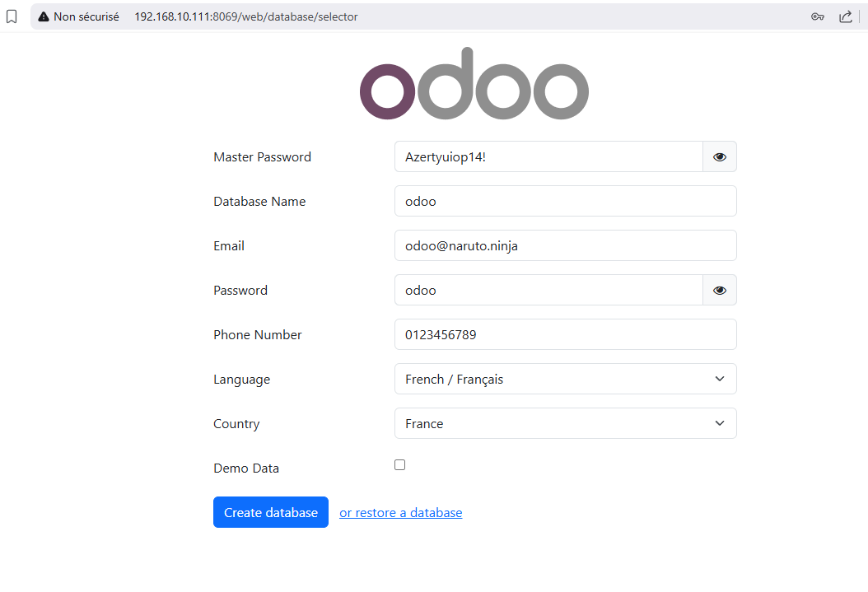868x592 pixels.
Task: Select the Email field with odoo@naruto.ninja
Action: coord(565,245)
